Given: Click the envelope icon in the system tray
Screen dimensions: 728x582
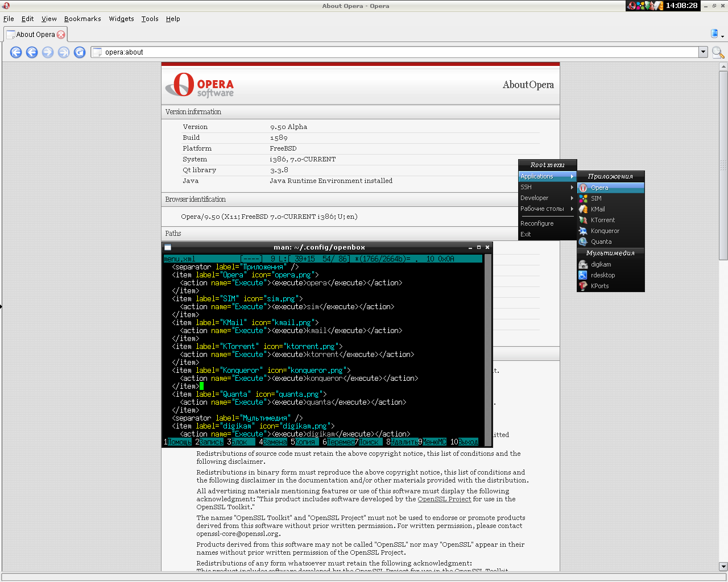Looking at the screenshot, I should pyautogui.click(x=659, y=6).
